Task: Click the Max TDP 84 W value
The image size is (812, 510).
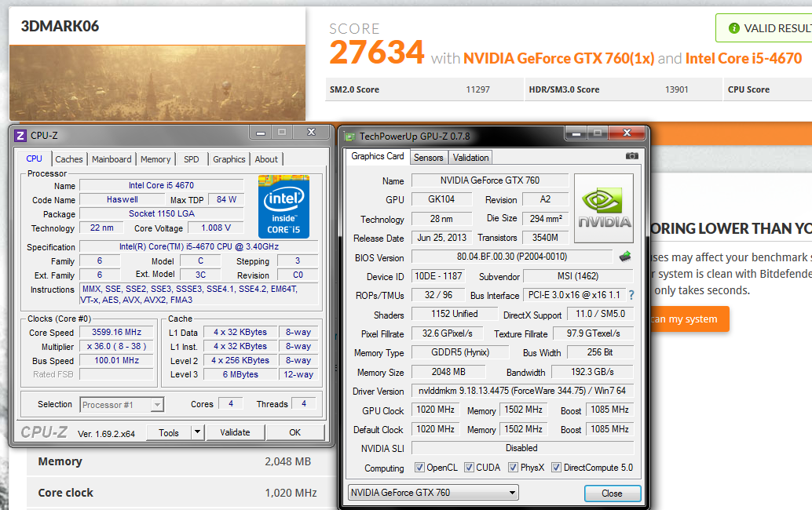Action: [226, 199]
